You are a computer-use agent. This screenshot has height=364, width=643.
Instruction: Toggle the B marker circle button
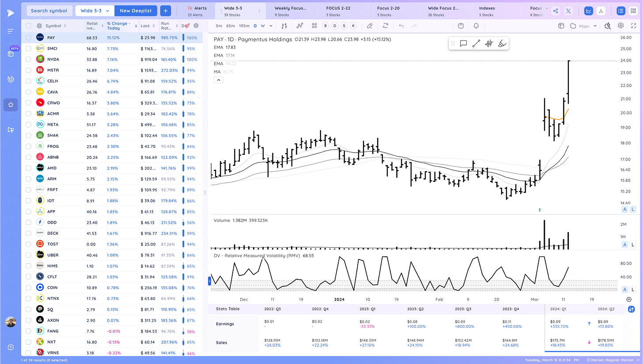tap(325, 26)
